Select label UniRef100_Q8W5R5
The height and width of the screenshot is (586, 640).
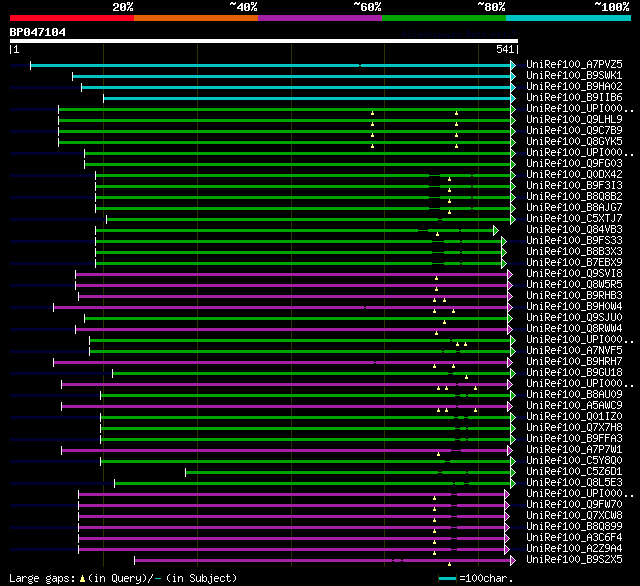(574, 285)
